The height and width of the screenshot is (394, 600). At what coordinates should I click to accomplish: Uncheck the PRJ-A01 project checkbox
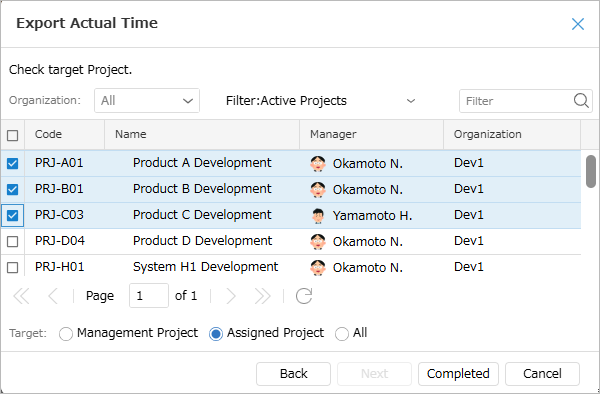(13, 163)
